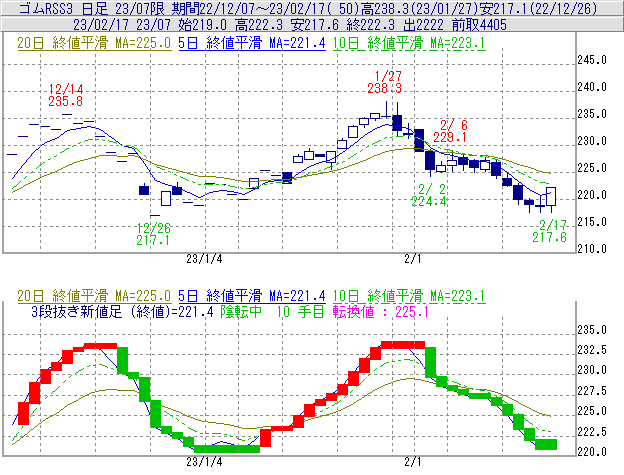Click lower y-axis value '222.5'
Image resolution: width=624 pixels, height=475 pixels.
pos(592,432)
